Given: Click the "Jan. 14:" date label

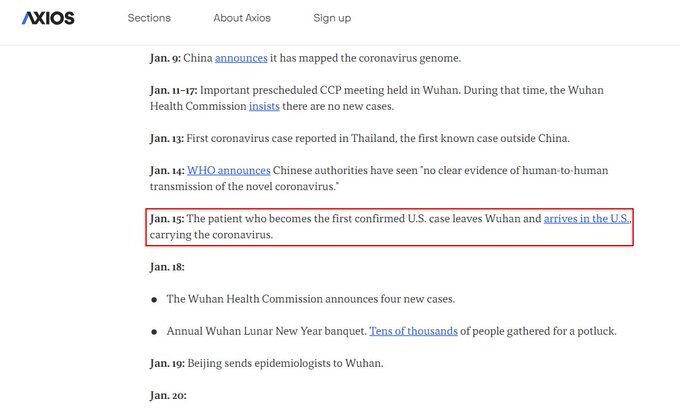Looking at the screenshot, I should click(x=167, y=171).
